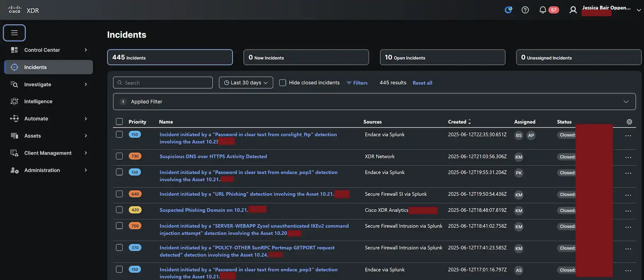This screenshot has height=280, width=644.
Task: Check the select-all incidents header checkbox
Action: (x=119, y=122)
